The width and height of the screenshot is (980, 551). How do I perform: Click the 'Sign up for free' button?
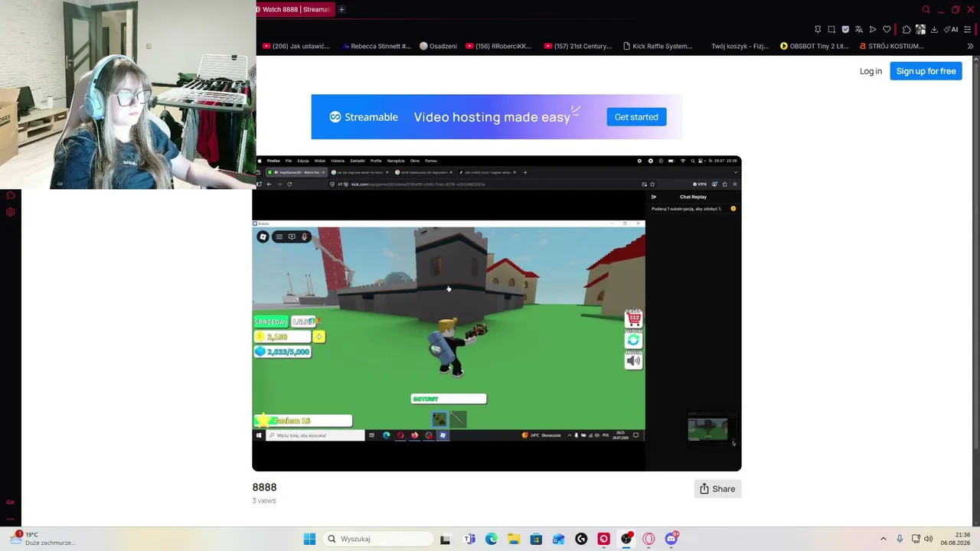click(926, 71)
